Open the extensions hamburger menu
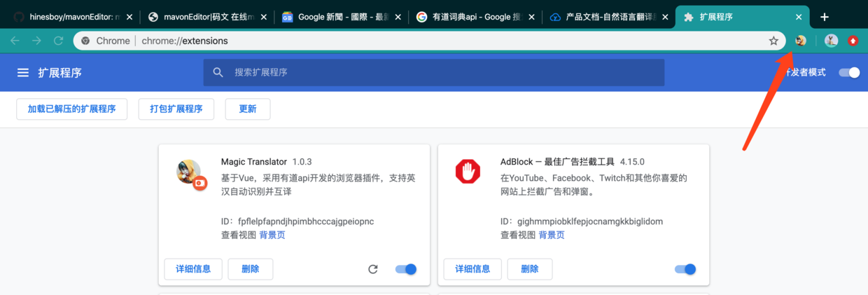The width and height of the screenshot is (868, 295). (x=23, y=73)
